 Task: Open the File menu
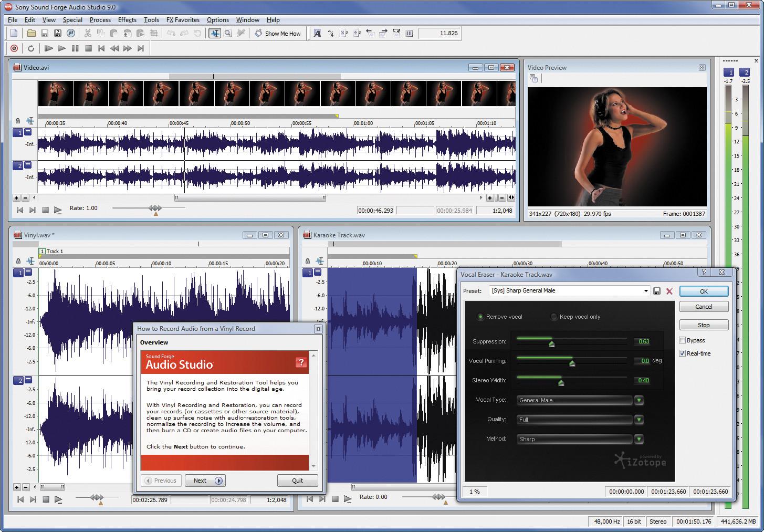(x=13, y=20)
